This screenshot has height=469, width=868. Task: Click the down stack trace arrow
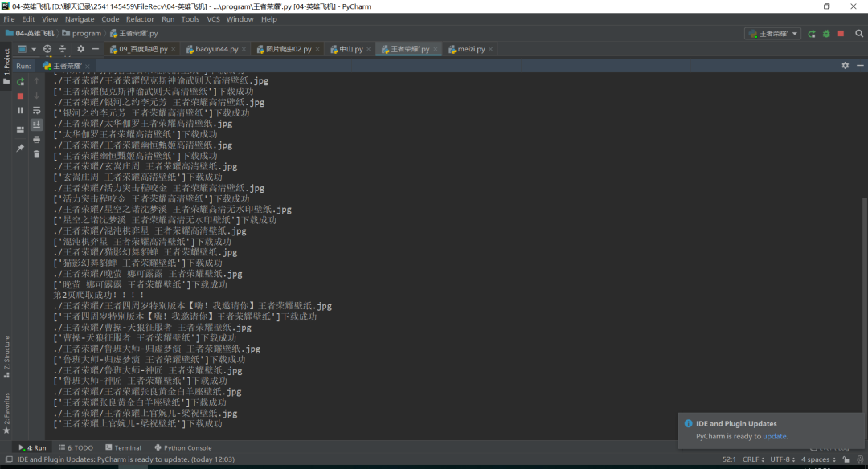pos(36,96)
